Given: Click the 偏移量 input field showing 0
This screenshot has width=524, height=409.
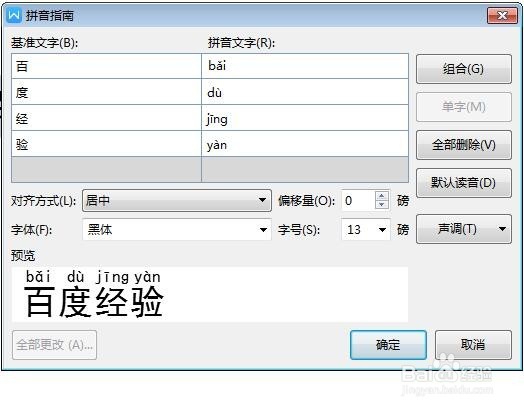Looking at the screenshot, I should click(x=358, y=200).
